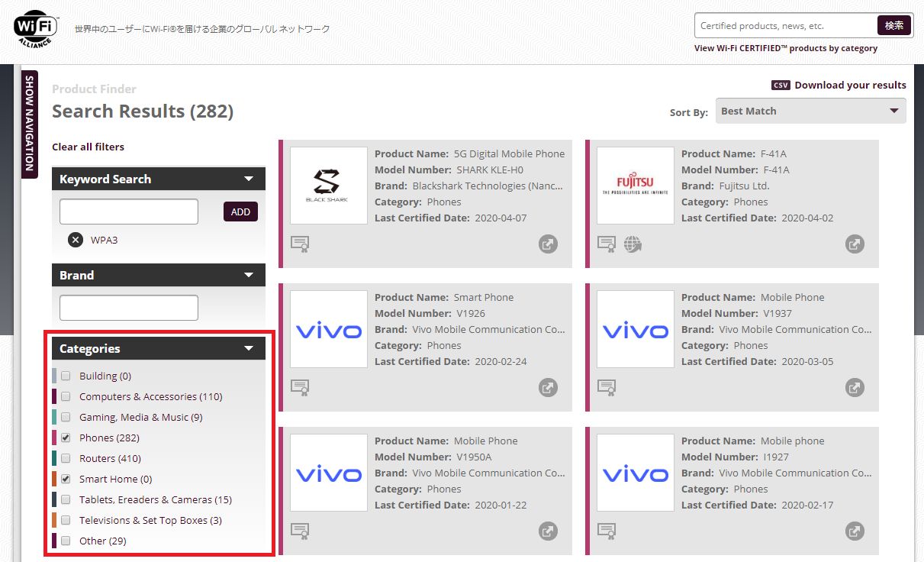The image size is (924, 562).
Task: Open external link for Vivo V1937 card
Action: click(855, 388)
